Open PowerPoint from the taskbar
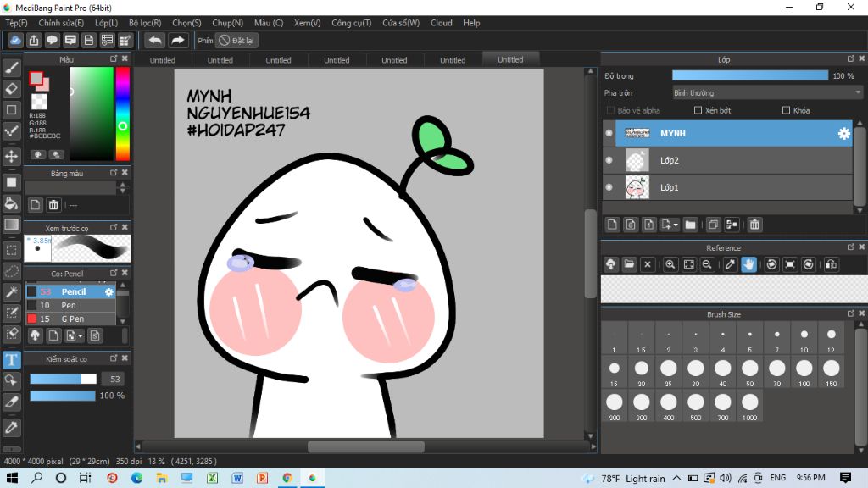The width and height of the screenshot is (868, 488). coord(263,478)
